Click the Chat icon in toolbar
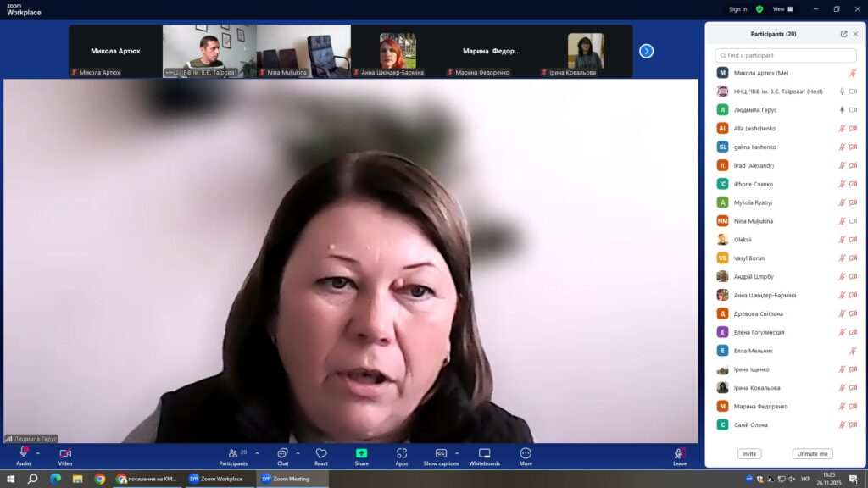Image resolution: width=868 pixels, height=488 pixels. click(x=282, y=454)
